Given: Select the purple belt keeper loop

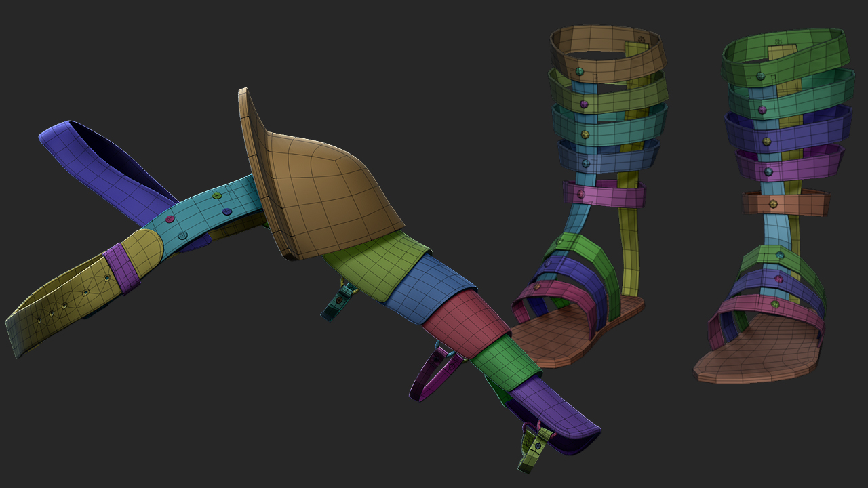Looking at the screenshot, I should coord(122,269).
